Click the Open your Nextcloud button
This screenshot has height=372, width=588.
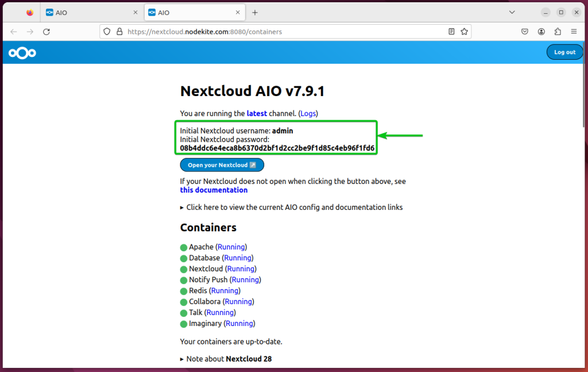pos(222,165)
